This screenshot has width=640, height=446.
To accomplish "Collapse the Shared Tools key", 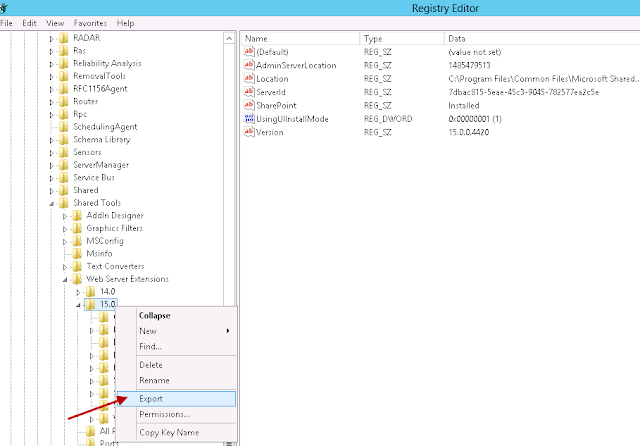I will 51,203.
